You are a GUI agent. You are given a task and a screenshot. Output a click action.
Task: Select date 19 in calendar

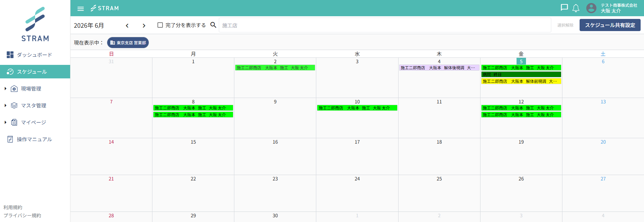tap(521, 142)
